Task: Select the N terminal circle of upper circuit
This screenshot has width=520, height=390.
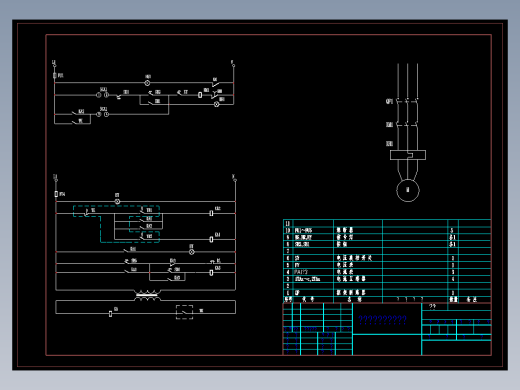Action: click(233, 66)
